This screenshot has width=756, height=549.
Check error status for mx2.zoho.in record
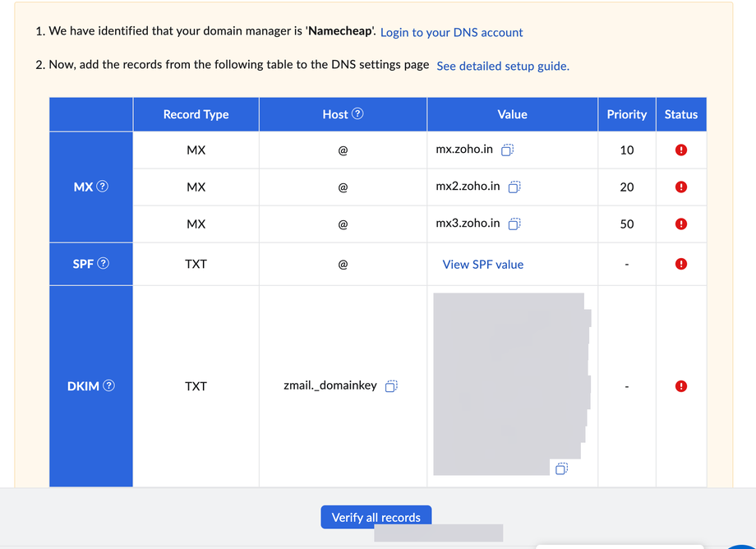pos(680,187)
